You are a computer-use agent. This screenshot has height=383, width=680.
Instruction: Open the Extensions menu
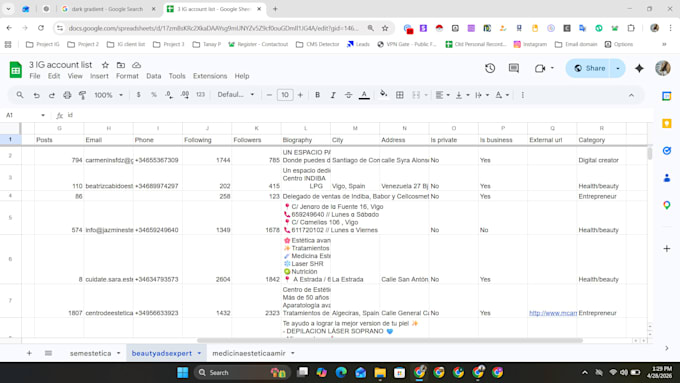(x=210, y=76)
